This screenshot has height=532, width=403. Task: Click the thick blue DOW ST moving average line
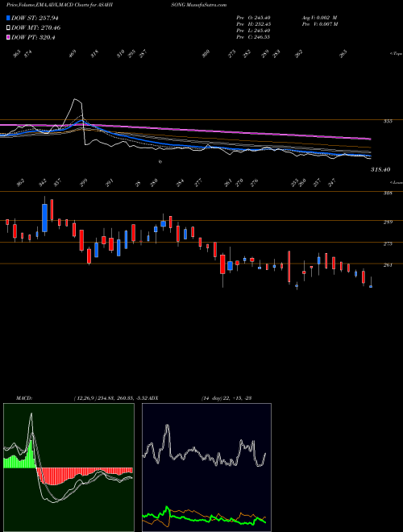tap(169, 143)
